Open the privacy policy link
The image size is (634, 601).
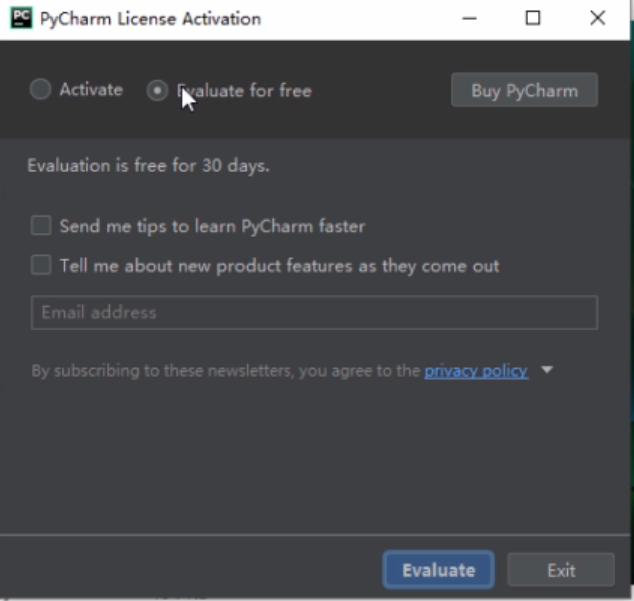476,371
